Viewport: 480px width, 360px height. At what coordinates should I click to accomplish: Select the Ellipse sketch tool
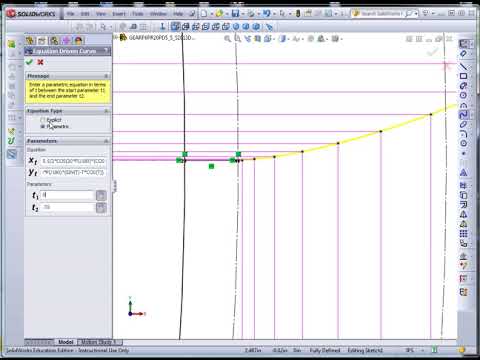pyautogui.click(x=463, y=124)
